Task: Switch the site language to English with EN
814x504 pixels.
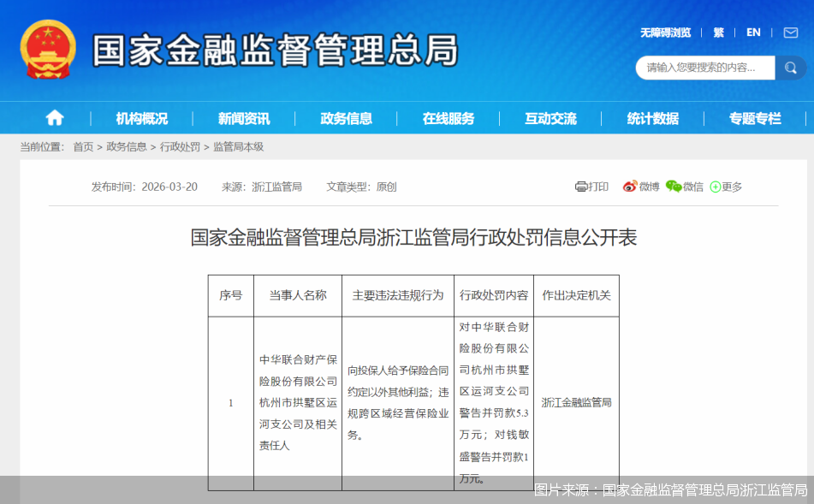Action: pyautogui.click(x=753, y=33)
